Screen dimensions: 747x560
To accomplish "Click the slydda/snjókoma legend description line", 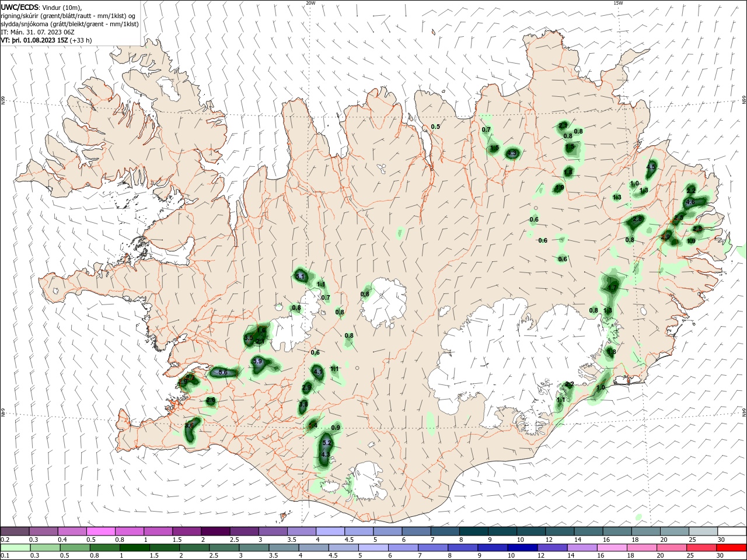I will (x=70, y=24).
